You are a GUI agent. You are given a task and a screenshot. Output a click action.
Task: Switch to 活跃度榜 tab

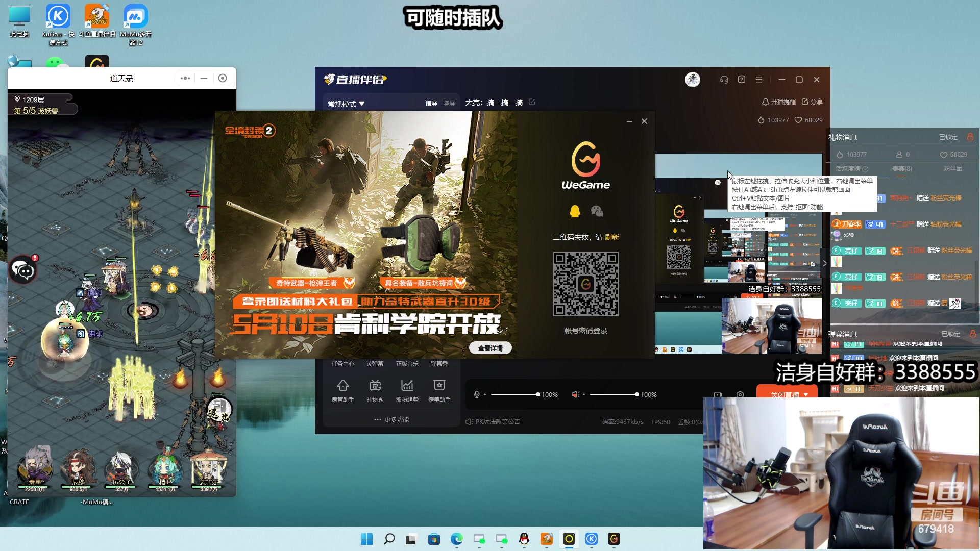point(851,169)
